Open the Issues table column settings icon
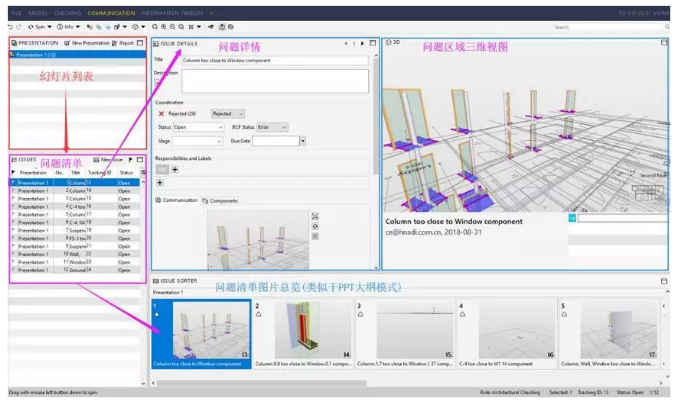675x409 pixels. pos(143,173)
